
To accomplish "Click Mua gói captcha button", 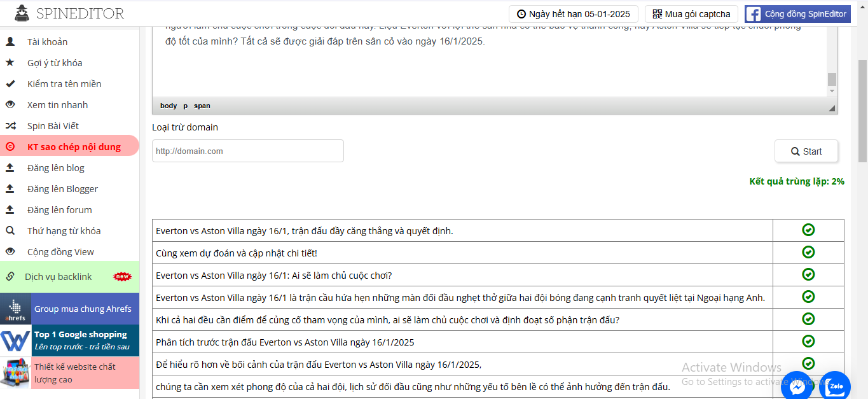I will point(691,14).
